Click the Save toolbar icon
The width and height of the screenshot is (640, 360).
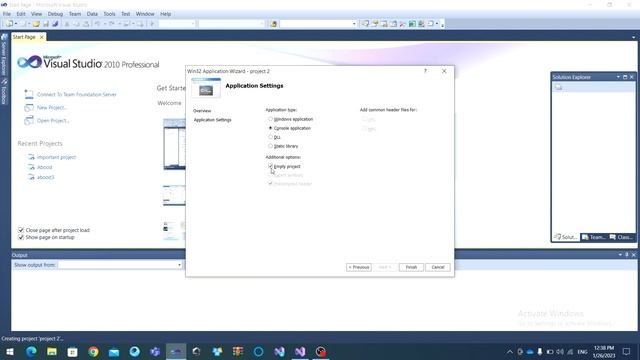[46, 24]
